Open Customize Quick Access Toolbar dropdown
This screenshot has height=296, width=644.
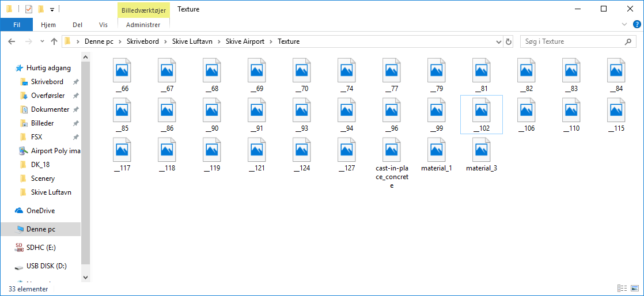click(52, 9)
